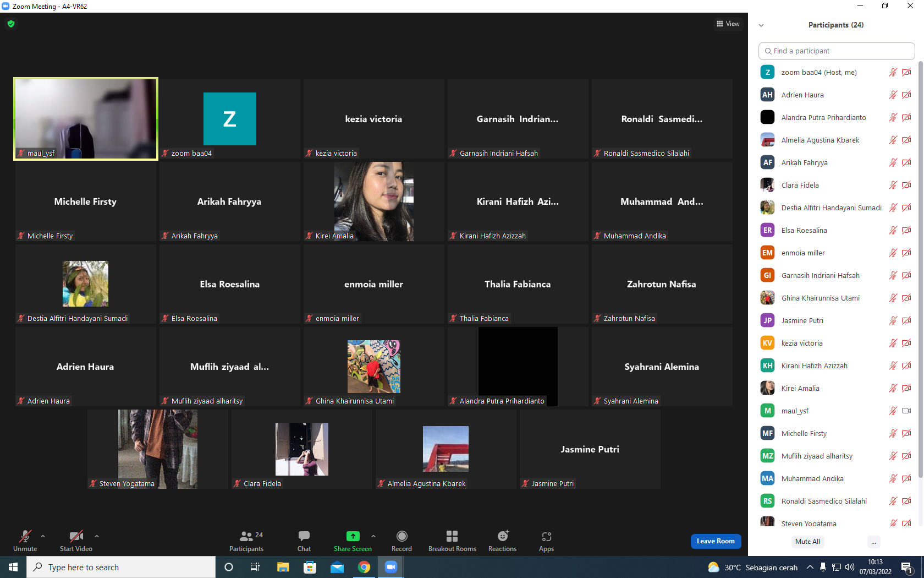Toggle Adrien Haura's muted microphone icon

[x=893, y=95]
